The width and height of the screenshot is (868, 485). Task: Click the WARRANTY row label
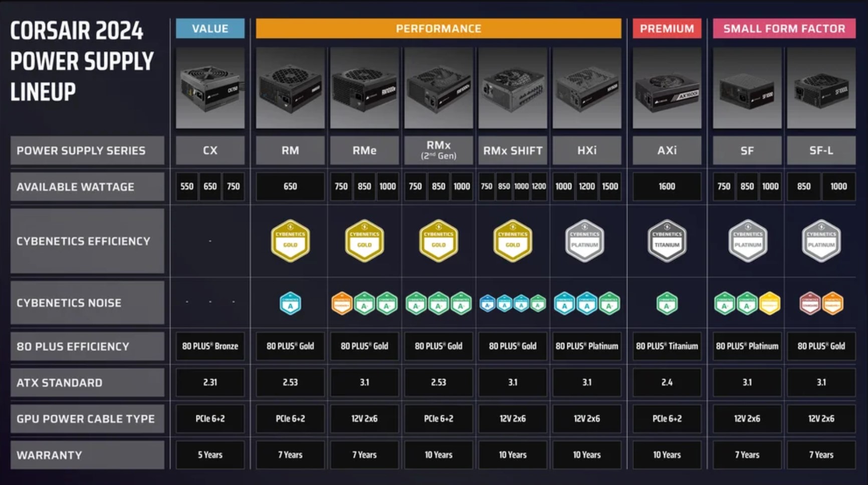[87, 455]
